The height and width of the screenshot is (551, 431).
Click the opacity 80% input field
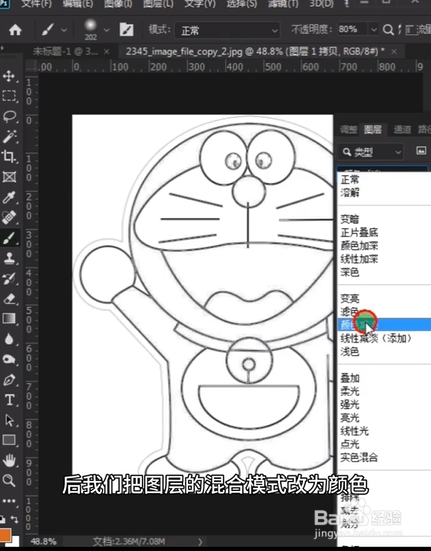click(x=352, y=30)
